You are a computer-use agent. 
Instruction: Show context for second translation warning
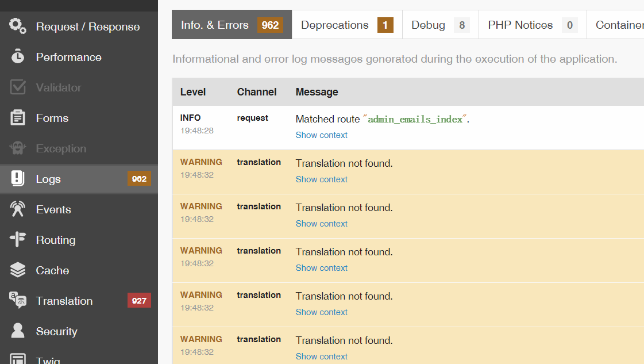[321, 224]
